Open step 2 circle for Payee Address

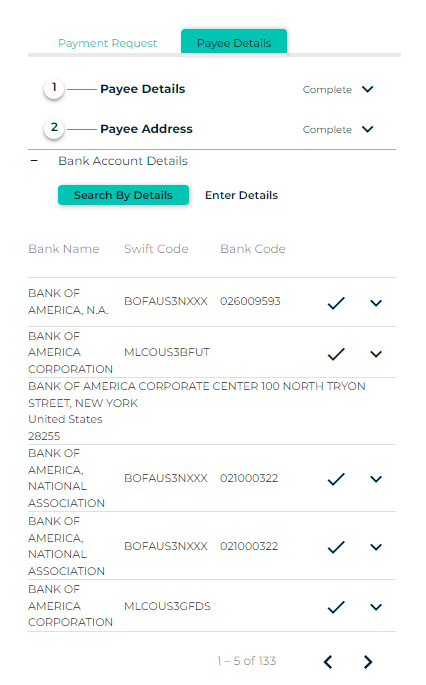pos(54,129)
